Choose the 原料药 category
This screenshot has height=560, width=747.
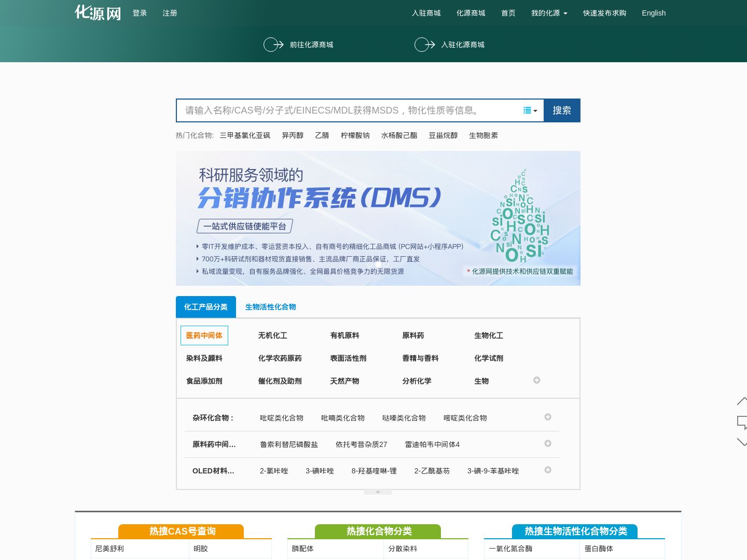click(413, 335)
